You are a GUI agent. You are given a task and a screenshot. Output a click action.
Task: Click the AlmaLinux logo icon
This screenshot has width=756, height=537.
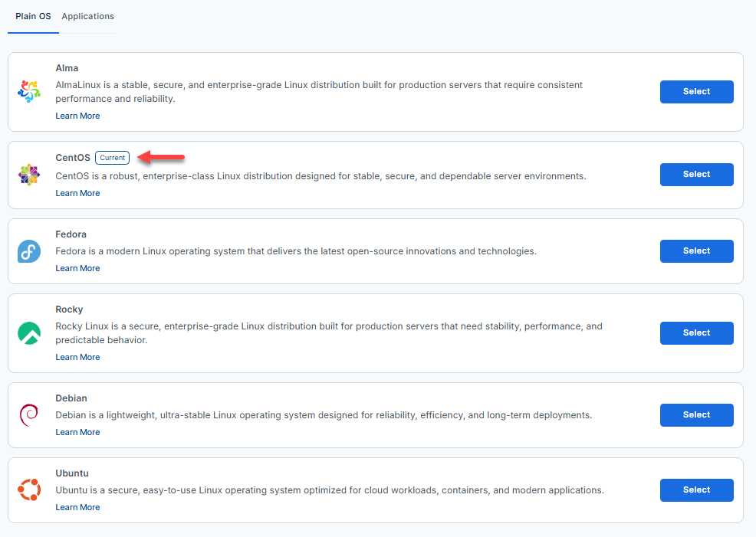(29, 91)
